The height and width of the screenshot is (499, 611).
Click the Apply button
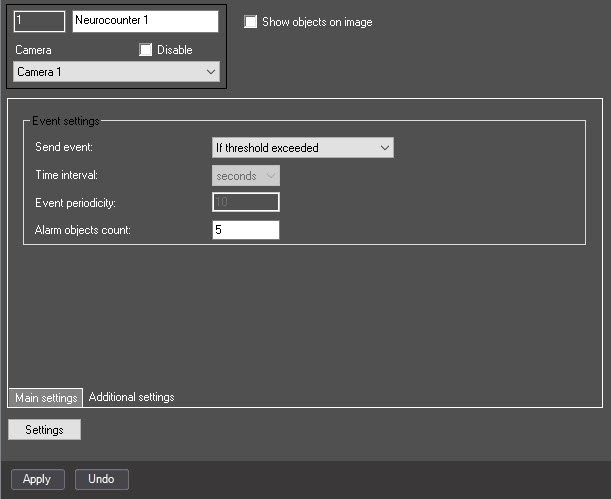click(x=37, y=479)
